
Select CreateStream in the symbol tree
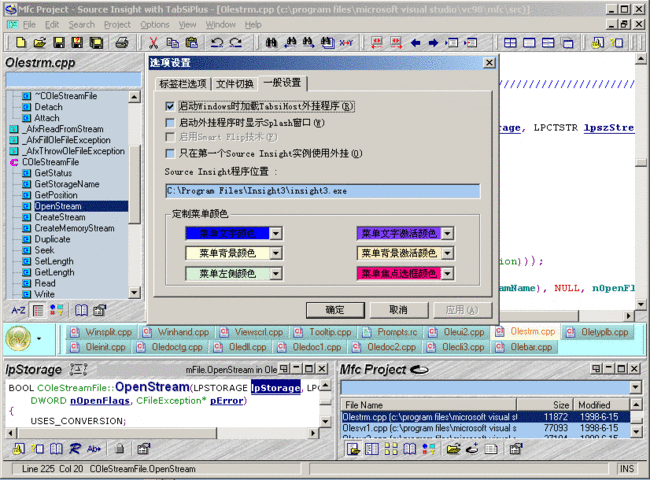[x=60, y=217]
